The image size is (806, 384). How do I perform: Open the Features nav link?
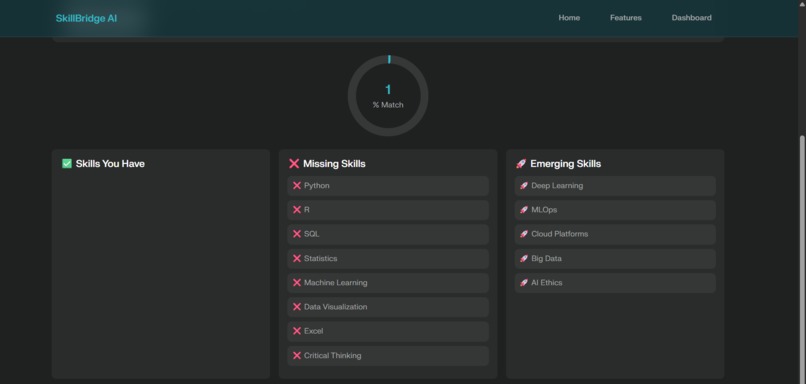(x=626, y=17)
